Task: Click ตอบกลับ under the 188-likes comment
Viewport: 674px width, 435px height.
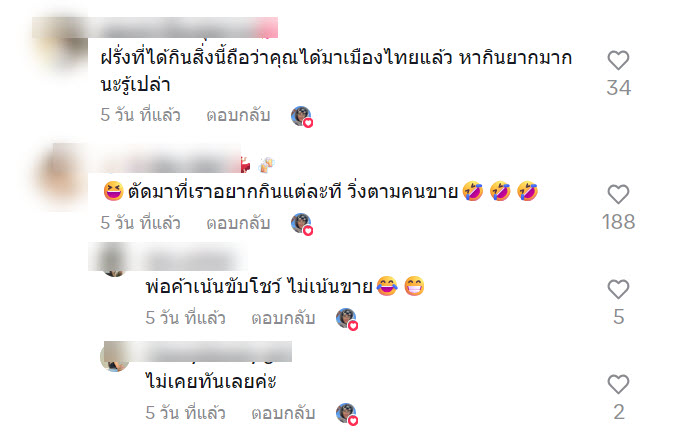Action: point(238,223)
